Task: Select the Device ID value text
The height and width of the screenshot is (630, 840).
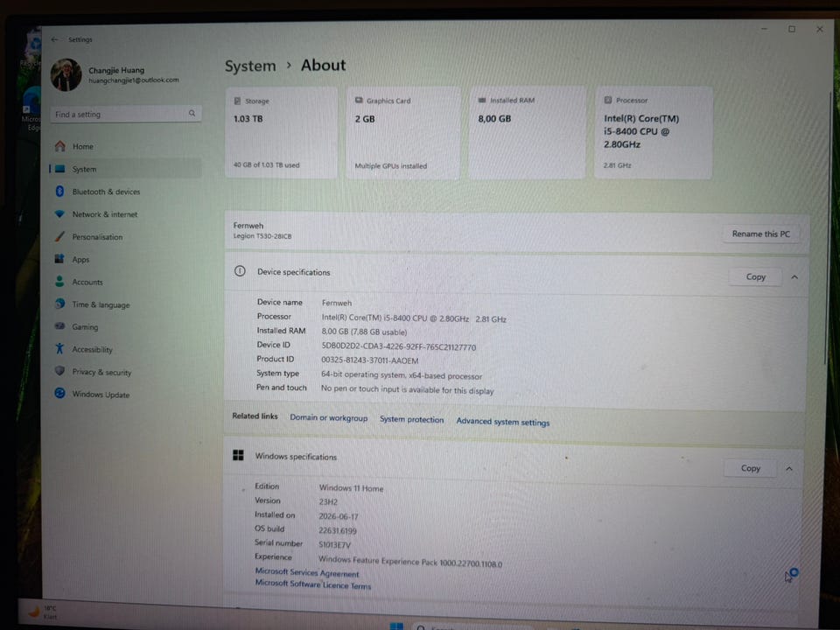Action: tap(399, 346)
